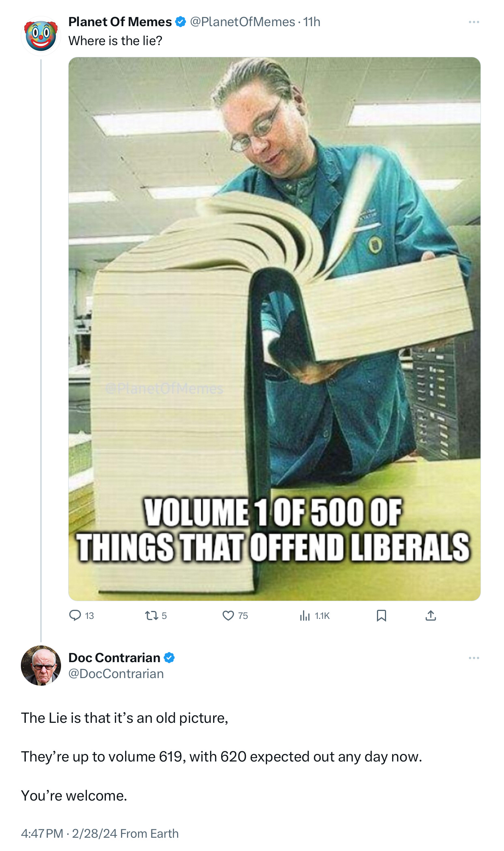
Task: Open the Planet Of Memes display name
Action: [x=120, y=22]
